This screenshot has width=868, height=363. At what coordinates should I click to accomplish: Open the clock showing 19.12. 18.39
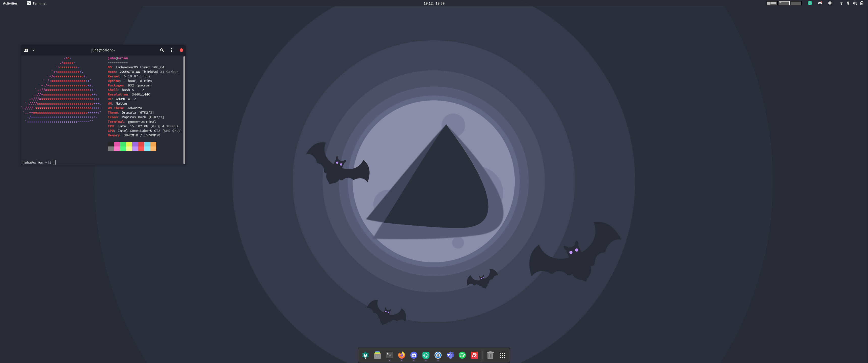click(x=434, y=3)
